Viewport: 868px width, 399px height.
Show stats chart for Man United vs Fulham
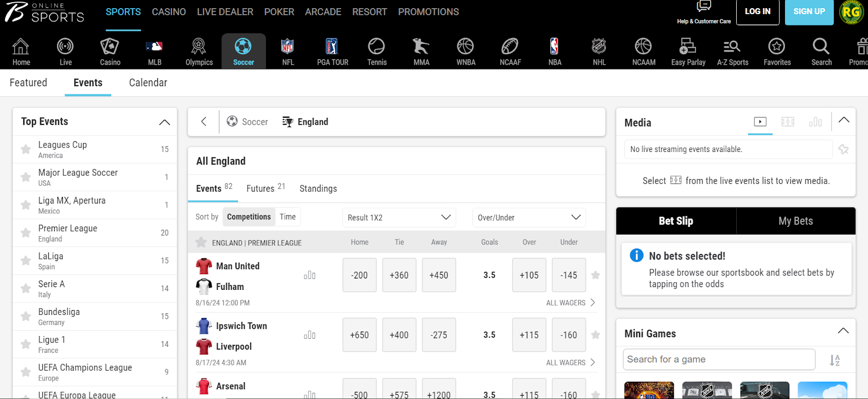click(x=310, y=275)
